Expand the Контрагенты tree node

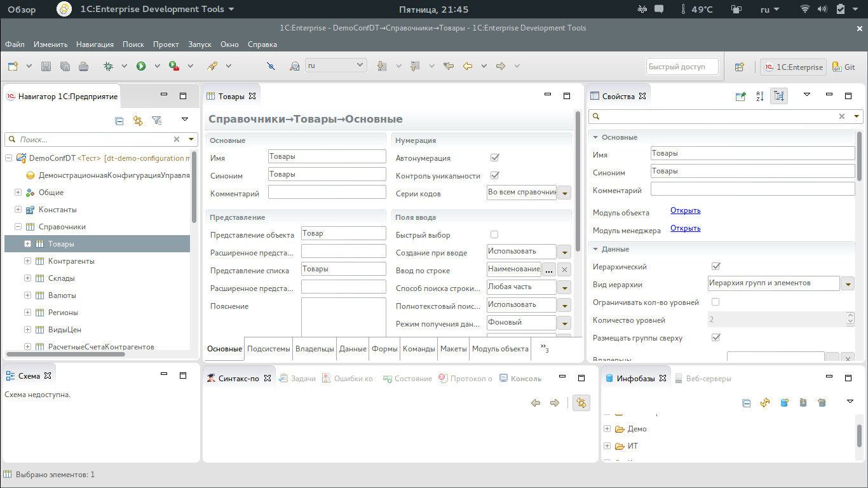point(27,261)
